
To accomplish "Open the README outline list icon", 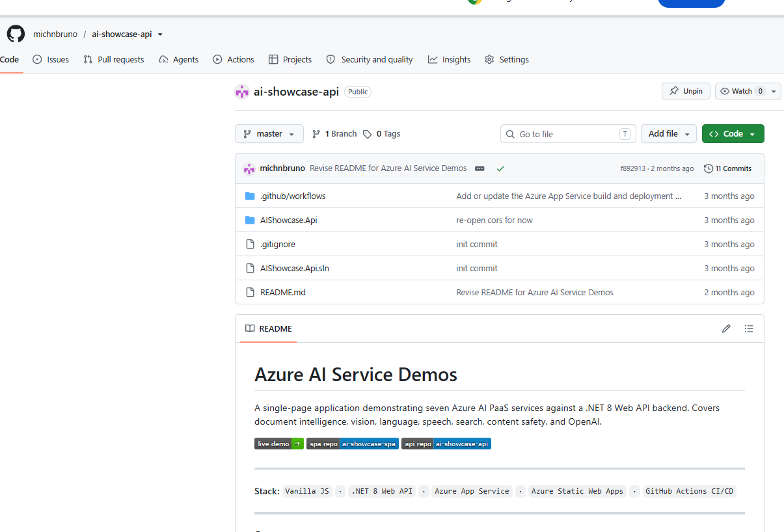I will [749, 328].
